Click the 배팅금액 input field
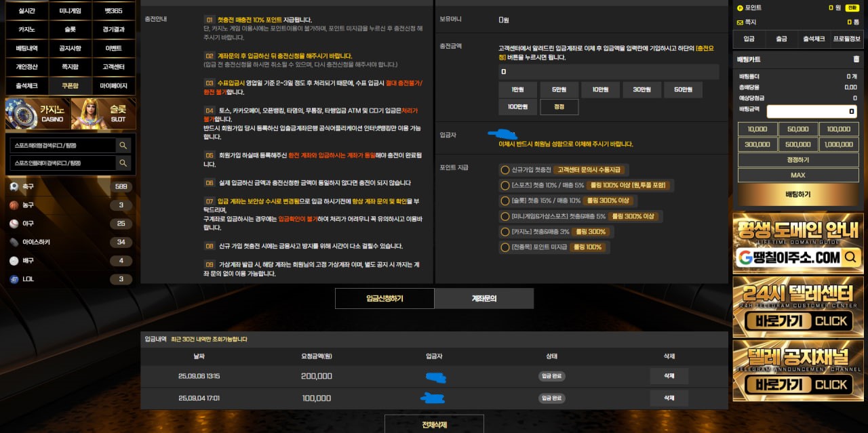The image size is (868, 433). (x=811, y=111)
